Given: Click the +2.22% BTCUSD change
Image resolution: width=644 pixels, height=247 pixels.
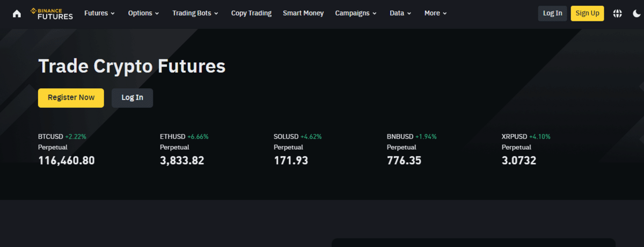Looking at the screenshot, I should (76, 137).
